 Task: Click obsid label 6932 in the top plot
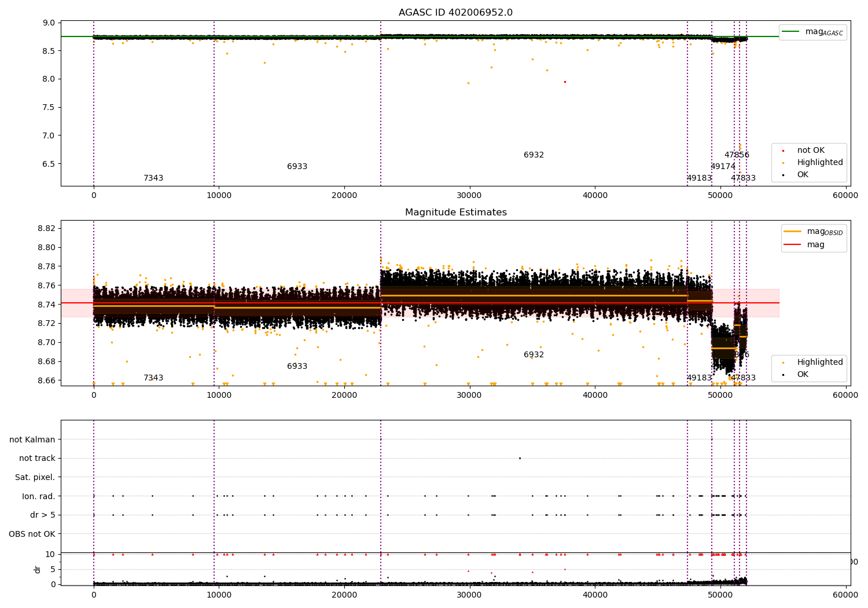pyautogui.click(x=534, y=155)
